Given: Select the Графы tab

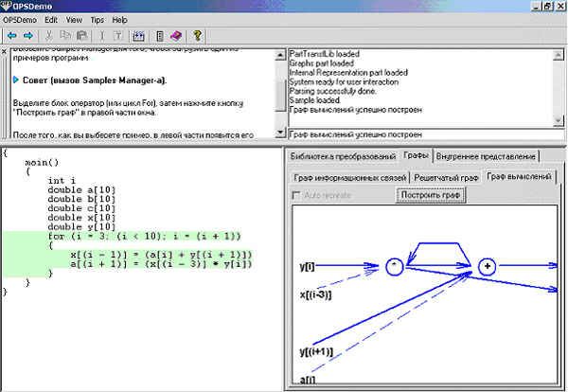Looking at the screenshot, I should [416, 155].
